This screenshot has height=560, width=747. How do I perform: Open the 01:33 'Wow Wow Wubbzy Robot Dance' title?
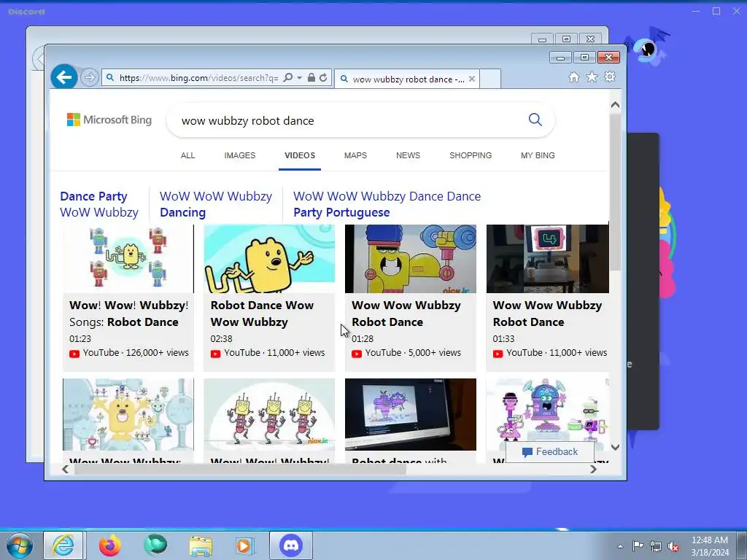[x=547, y=314]
